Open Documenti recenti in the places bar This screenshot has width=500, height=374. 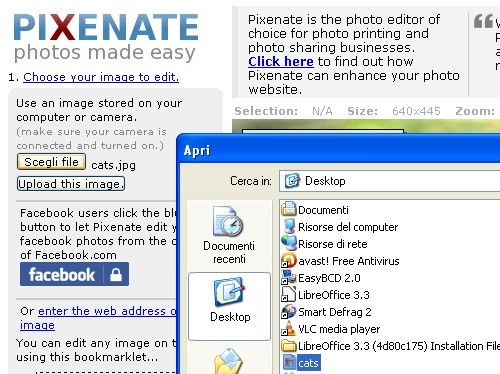[229, 235]
